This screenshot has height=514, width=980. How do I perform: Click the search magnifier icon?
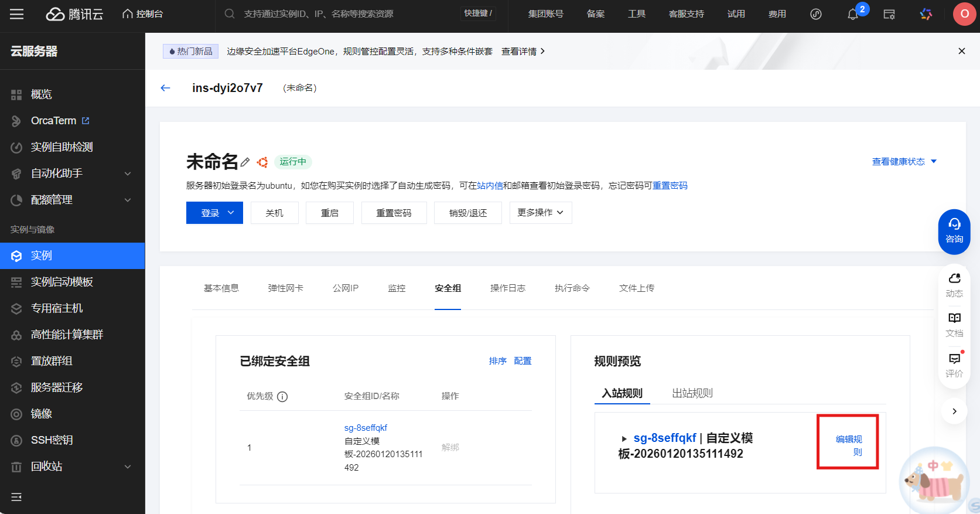pos(230,13)
